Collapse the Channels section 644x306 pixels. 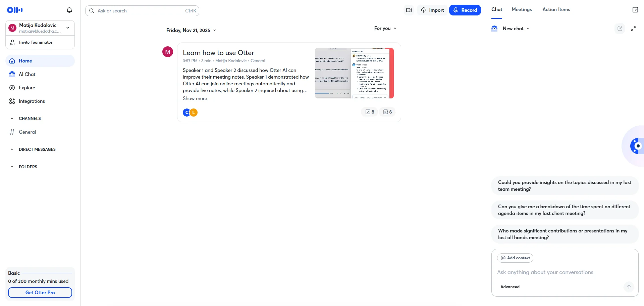pos(12,118)
